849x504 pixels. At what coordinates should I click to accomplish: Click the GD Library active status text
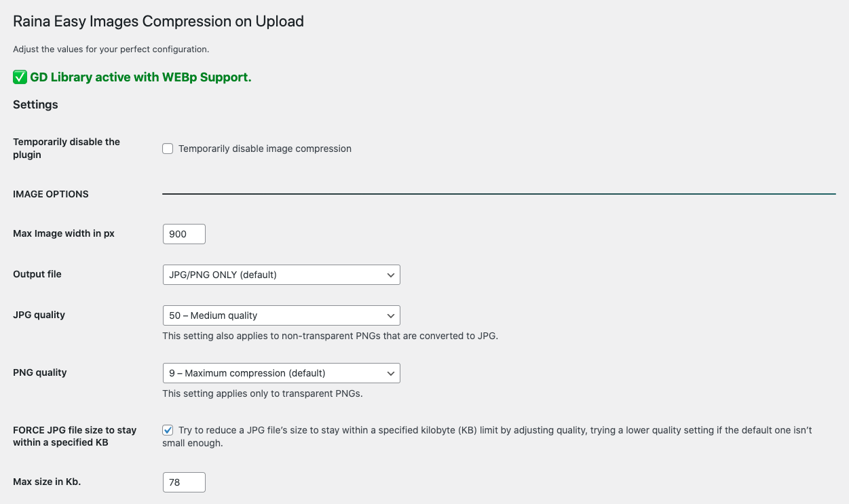tap(140, 77)
